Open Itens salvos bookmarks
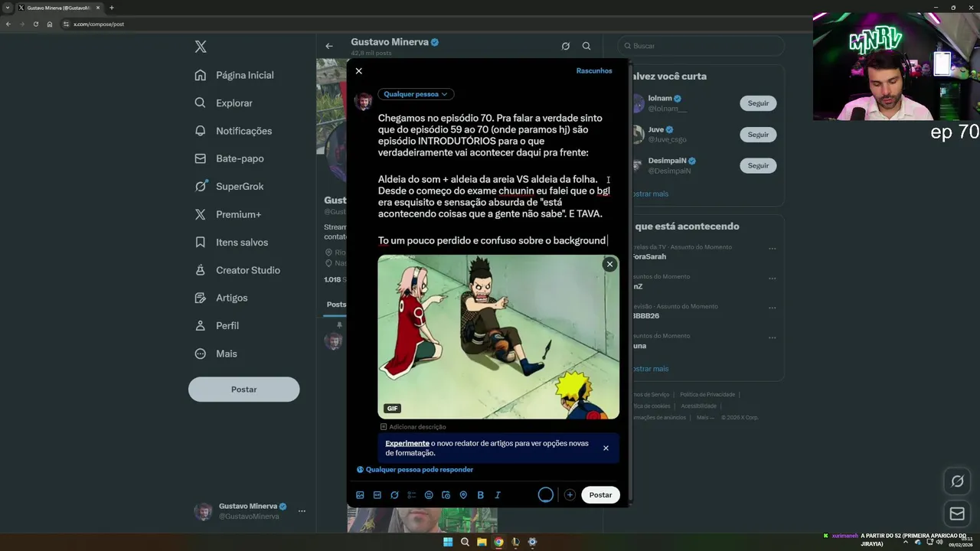The image size is (980, 551). click(231, 243)
